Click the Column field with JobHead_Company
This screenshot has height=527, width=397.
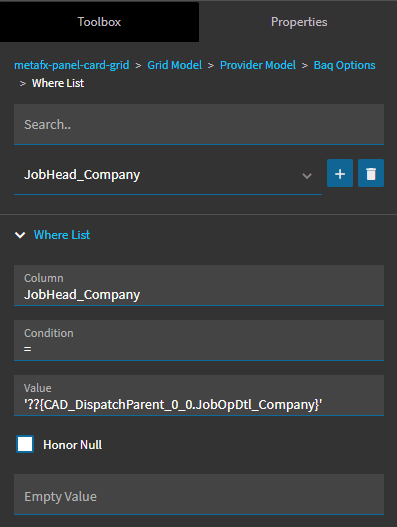point(199,285)
